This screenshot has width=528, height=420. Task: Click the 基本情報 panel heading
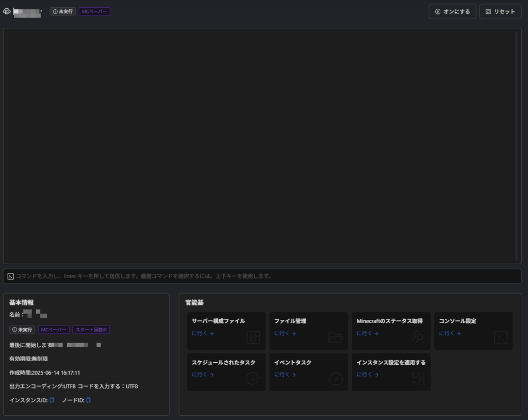(x=22, y=302)
